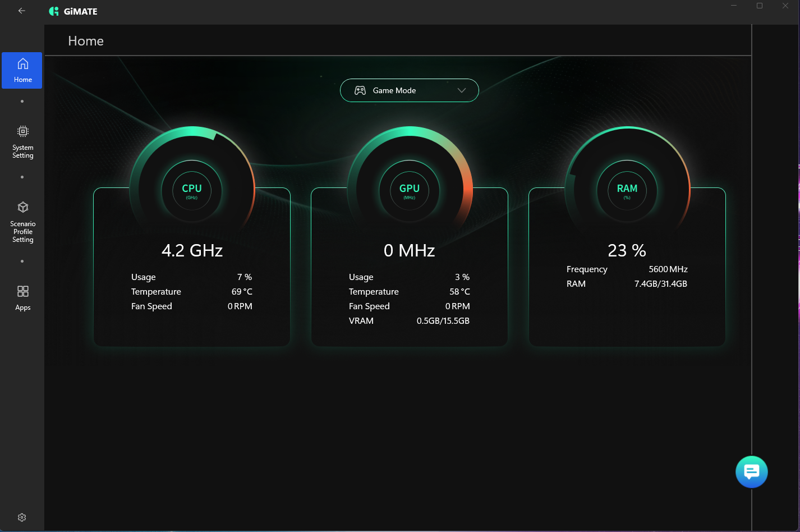Viewport: 800px width, 532px height.
Task: Click the back arrow in title bar
Action: point(22,11)
